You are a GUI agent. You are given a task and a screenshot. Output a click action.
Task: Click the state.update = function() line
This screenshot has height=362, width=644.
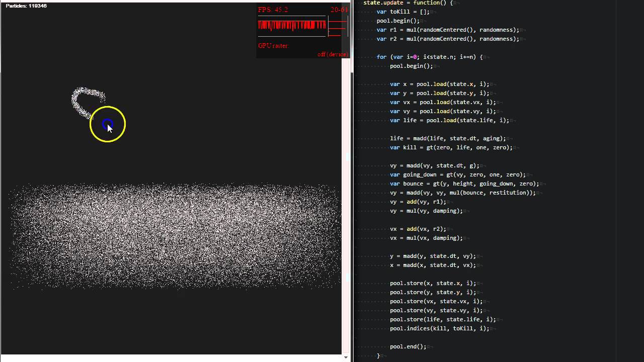[408, 3]
